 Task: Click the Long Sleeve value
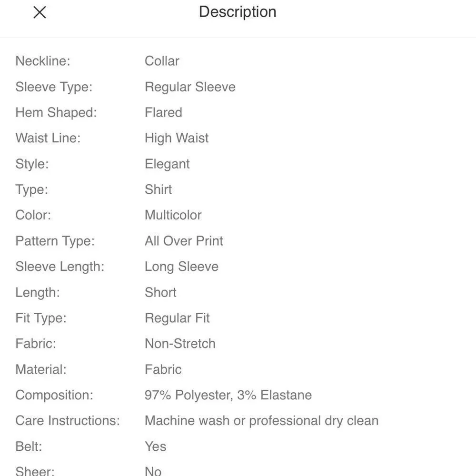click(x=181, y=267)
